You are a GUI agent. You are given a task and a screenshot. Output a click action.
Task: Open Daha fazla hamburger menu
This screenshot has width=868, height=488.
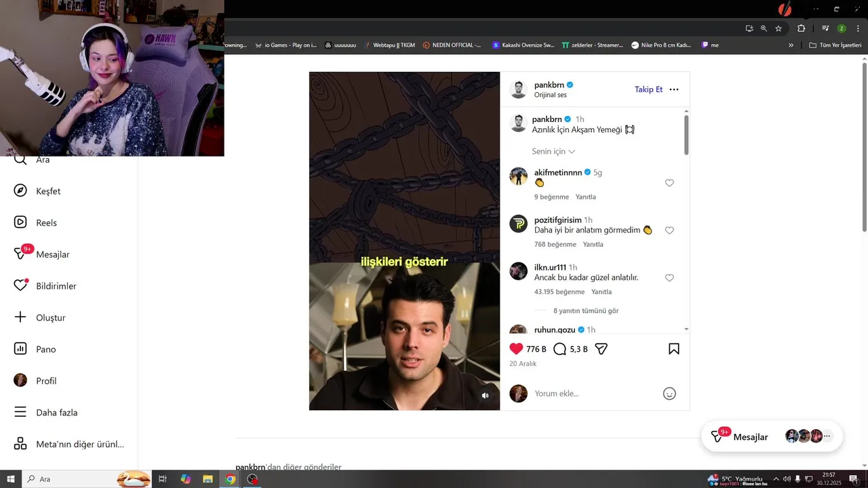tap(20, 412)
